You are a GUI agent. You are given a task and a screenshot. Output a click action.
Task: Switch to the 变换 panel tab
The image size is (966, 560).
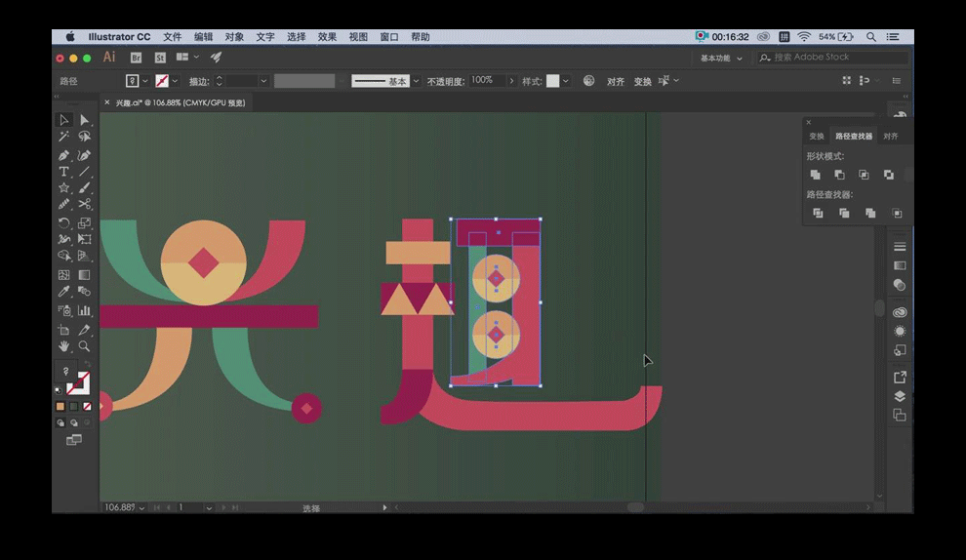[817, 137]
